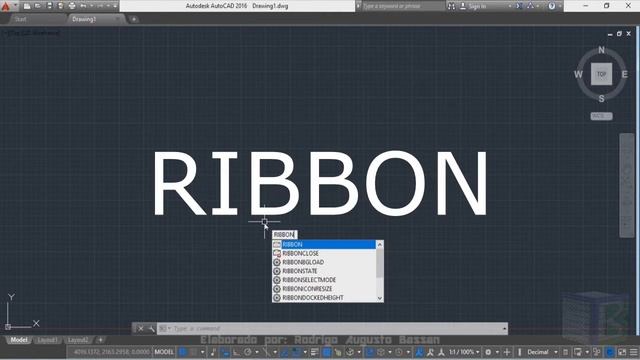
Task: Open the Help question mark icon
Action: tap(552, 6)
